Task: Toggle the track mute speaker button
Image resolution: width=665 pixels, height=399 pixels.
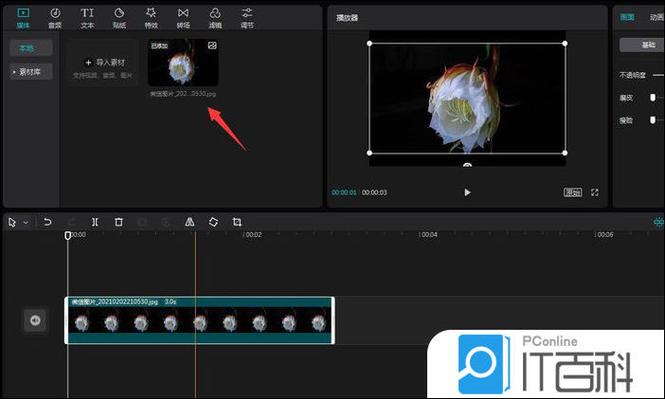Action: pos(35,320)
